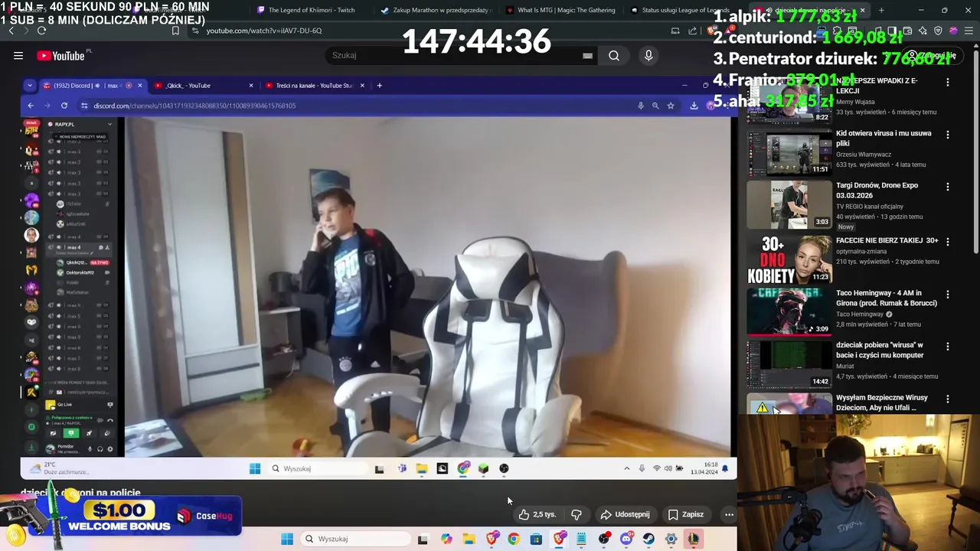Open the in-video tab search dropdown chevron
This screenshot has height=551, width=980.
(29, 86)
